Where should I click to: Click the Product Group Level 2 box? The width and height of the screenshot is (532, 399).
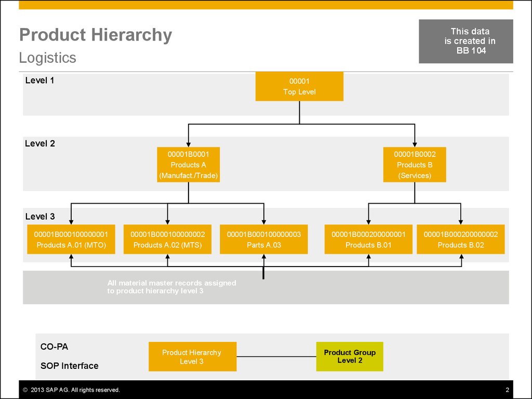(350, 356)
